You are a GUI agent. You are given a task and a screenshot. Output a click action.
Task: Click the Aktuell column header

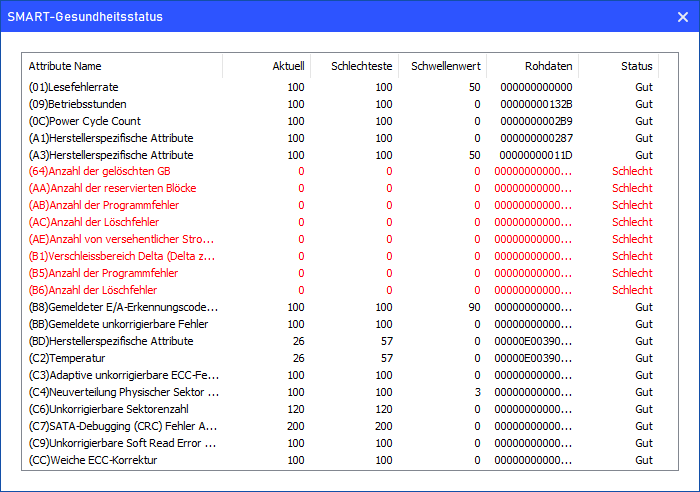point(267,66)
